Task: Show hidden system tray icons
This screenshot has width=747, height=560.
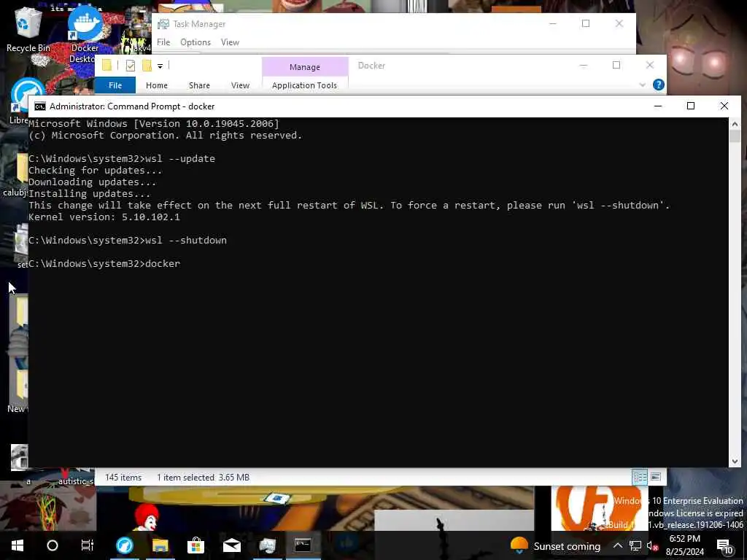Action: tap(617, 545)
